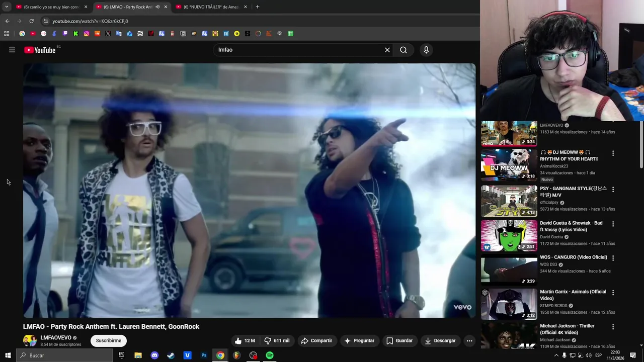Open LMFAOVEVO channel avatar
This screenshot has height=362, width=644.
[30, 340]
